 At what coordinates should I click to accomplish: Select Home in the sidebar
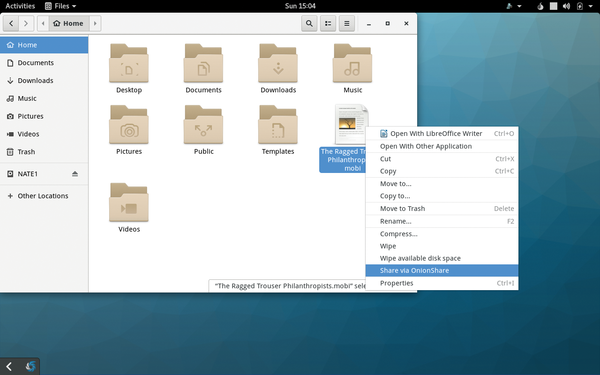pos(44,45)
